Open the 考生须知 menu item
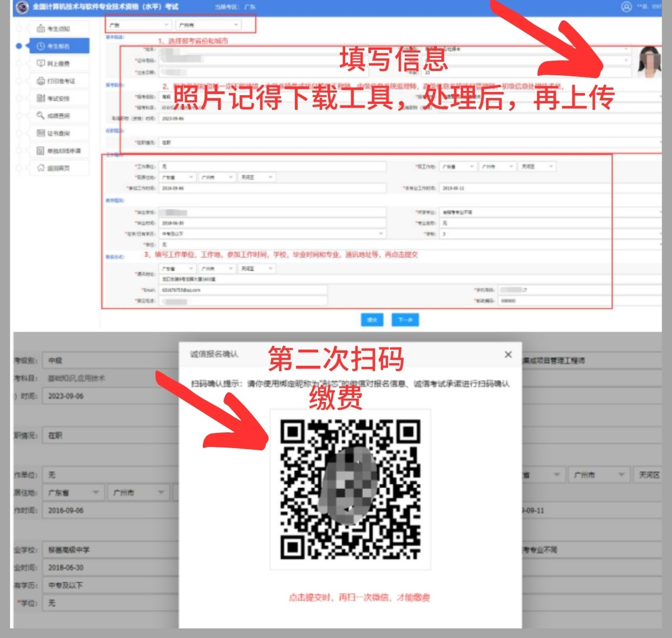The width and height of the screenshot is (672, 638). [58, 29]
